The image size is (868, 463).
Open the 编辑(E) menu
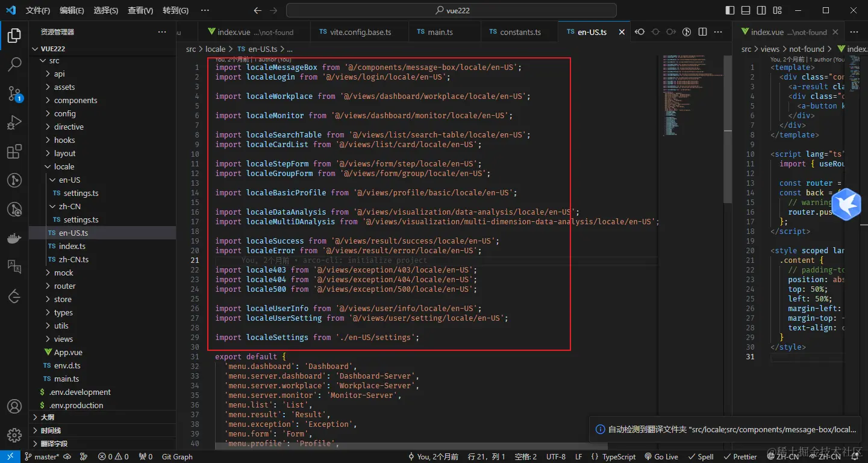tap(72, 10)
